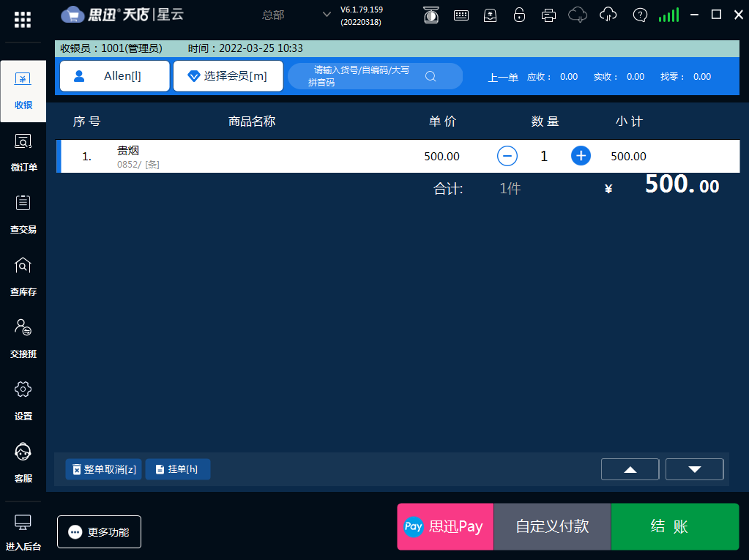Open printer settings icon
The width and height of the screenshot is (749, 560).
(548, 14)
